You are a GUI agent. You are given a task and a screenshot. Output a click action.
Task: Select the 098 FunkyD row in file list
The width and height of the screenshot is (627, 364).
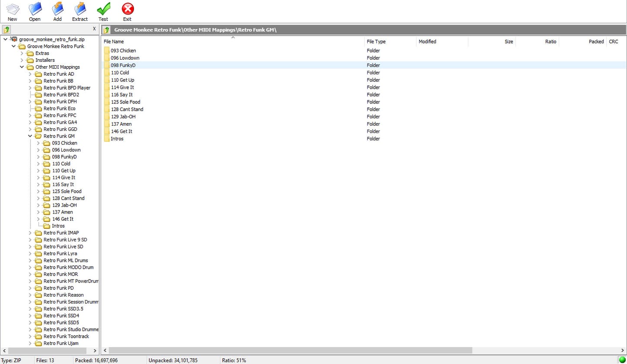(364, 65)
